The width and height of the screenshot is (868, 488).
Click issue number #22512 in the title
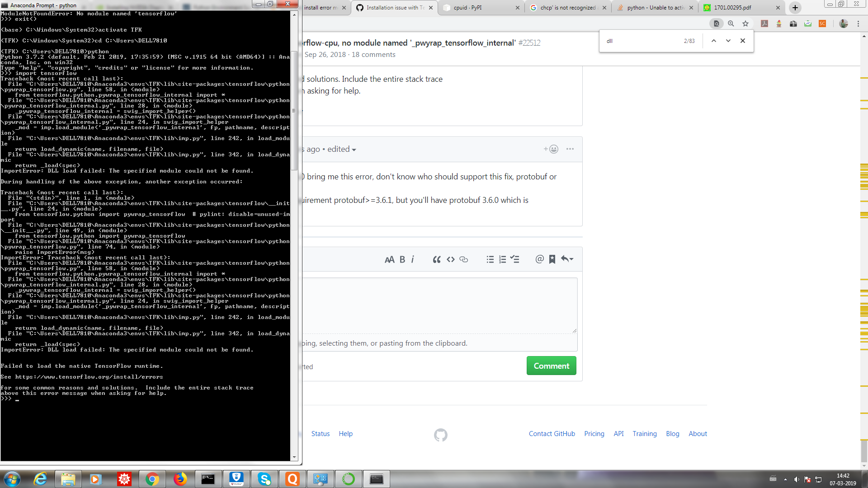529,43
